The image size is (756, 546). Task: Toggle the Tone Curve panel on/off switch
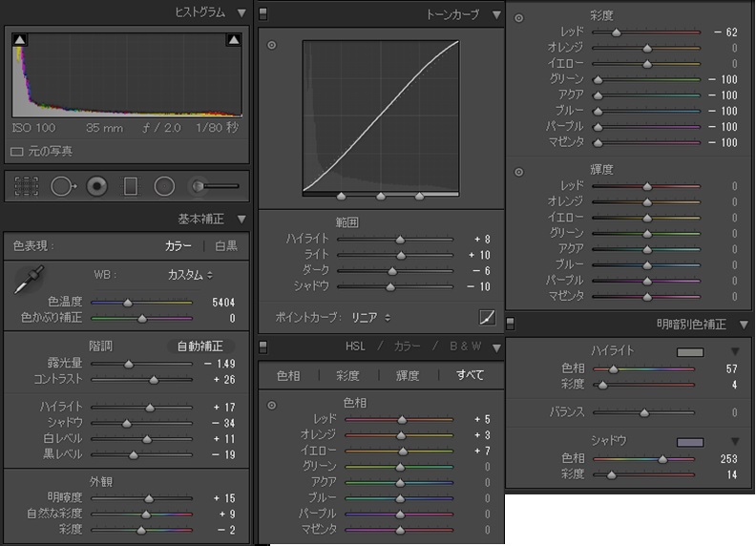[262, 13]
